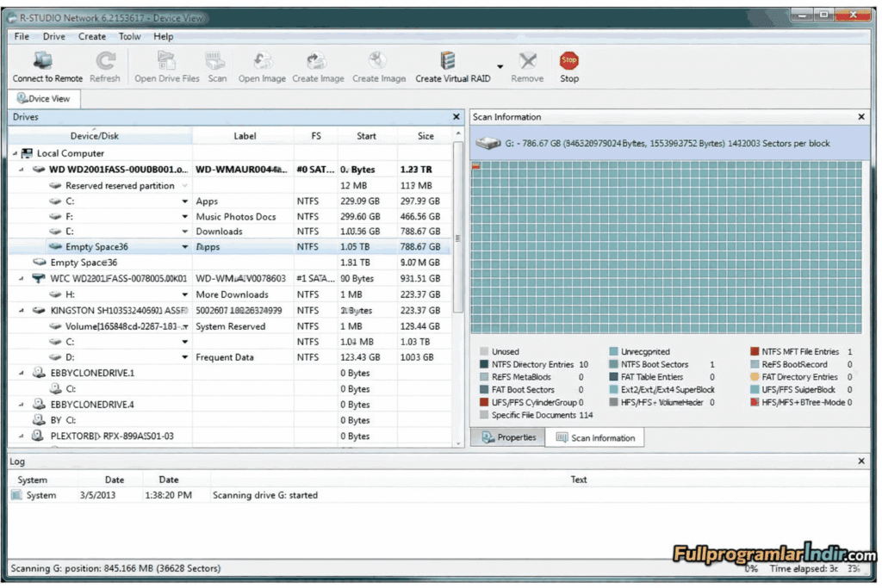Screen dimensions: 882x588
Task: Click the Remove toolbar icon
Action: coord(527,62)
